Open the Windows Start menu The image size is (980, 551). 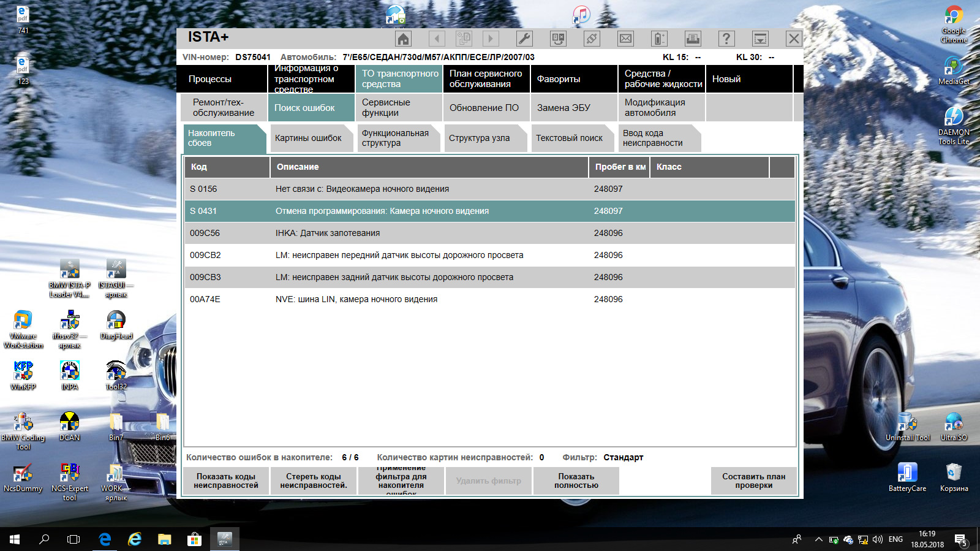(x=15, y=539)
